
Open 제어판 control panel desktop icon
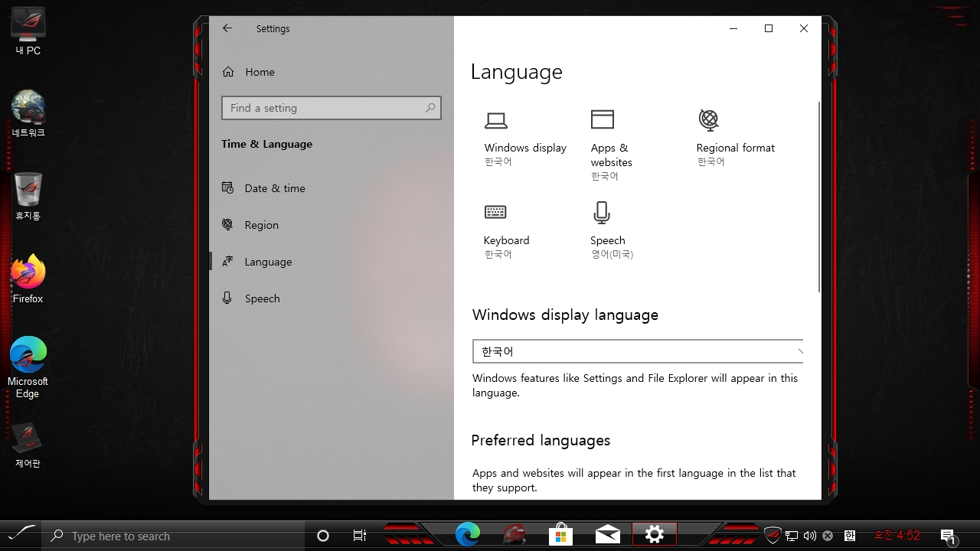point(28,445)
